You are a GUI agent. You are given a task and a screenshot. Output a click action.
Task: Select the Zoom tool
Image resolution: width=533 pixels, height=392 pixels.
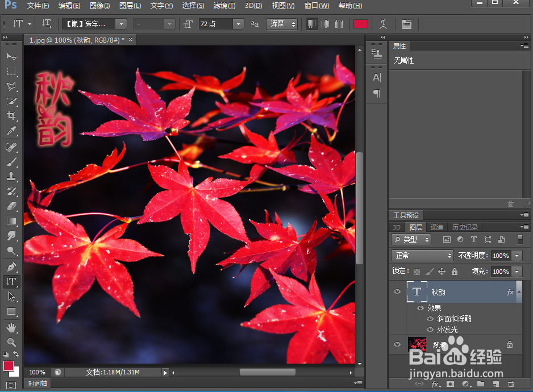point(11,342)
